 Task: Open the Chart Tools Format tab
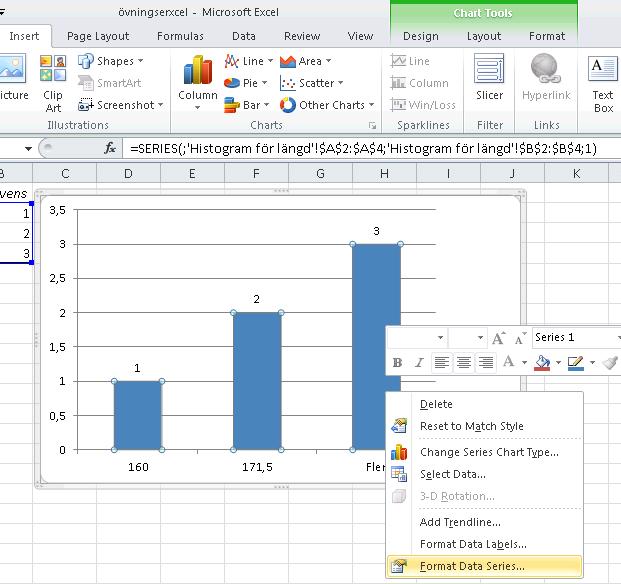pos(547,36)
